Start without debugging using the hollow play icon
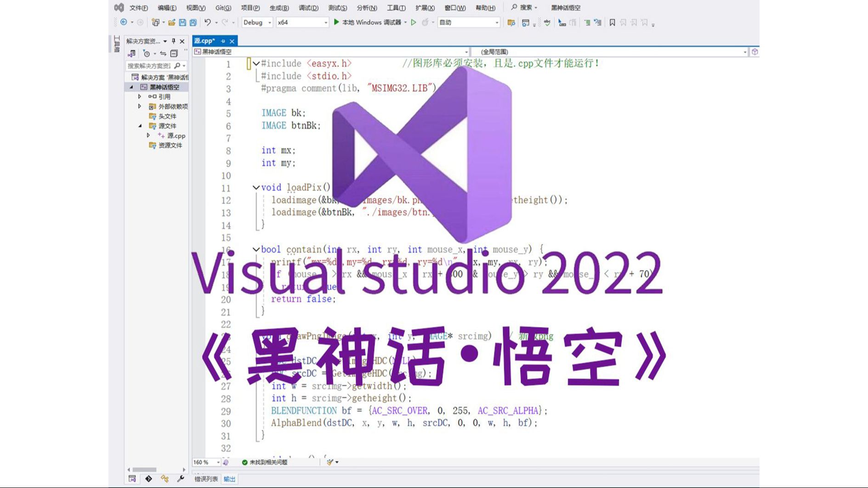 414,22
